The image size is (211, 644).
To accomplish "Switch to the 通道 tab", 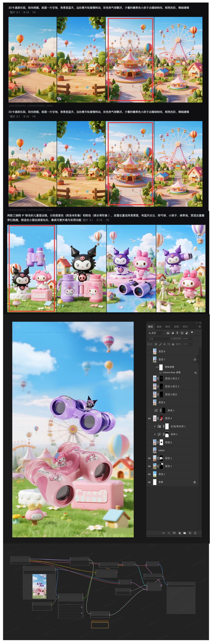I will [159, 327].
